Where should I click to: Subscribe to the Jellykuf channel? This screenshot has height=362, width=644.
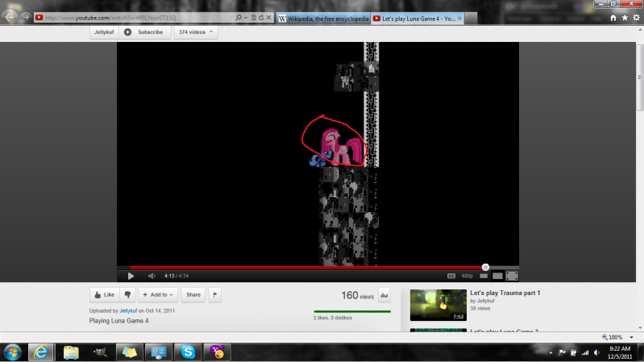145,32
